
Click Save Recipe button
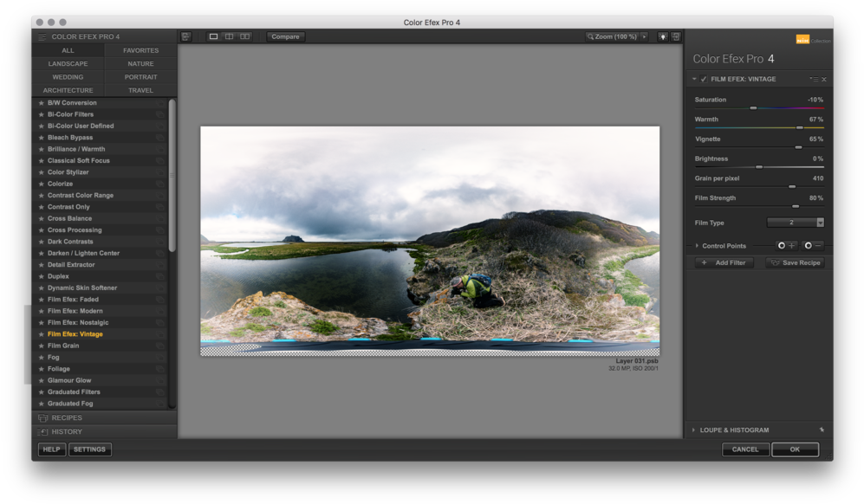click(x=796, y=262)
